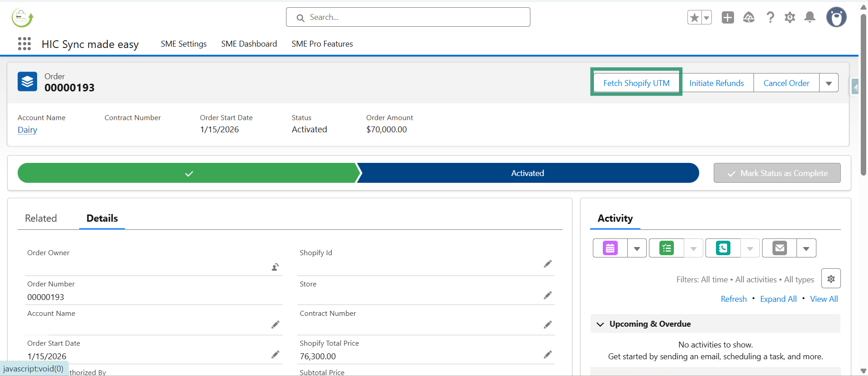The width and height of the screenshot is (868, 376).
Task: Open the App Launcher grid icon
Action: tap(24, 44)
